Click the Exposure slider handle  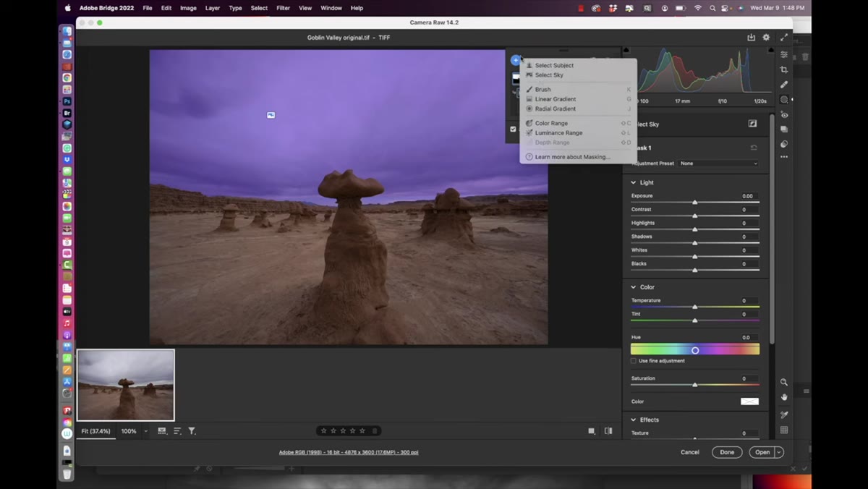[x=695, y=203]
